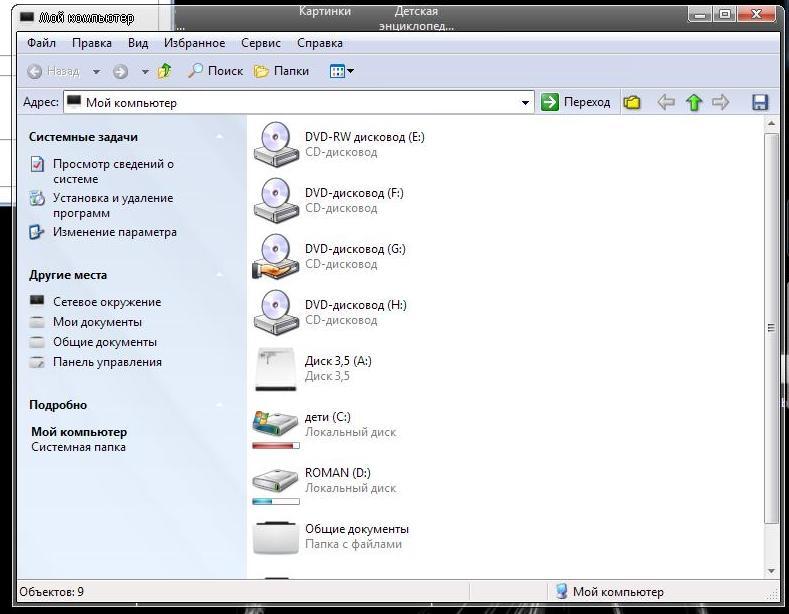
Task: Click the Back arrow toolbar icon
Action: click(34, 71)
